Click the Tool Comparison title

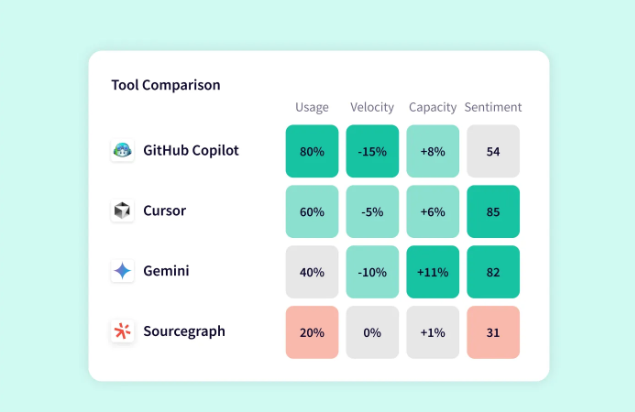[166, 85]
